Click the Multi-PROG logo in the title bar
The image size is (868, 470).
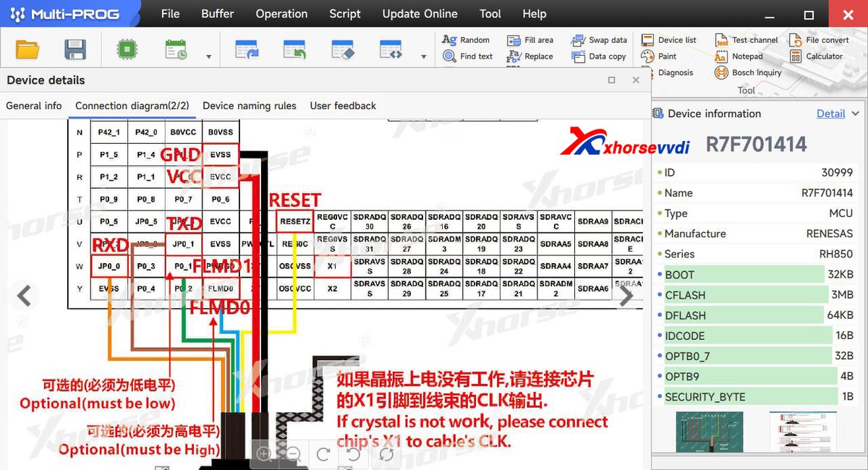pos(65,14)
